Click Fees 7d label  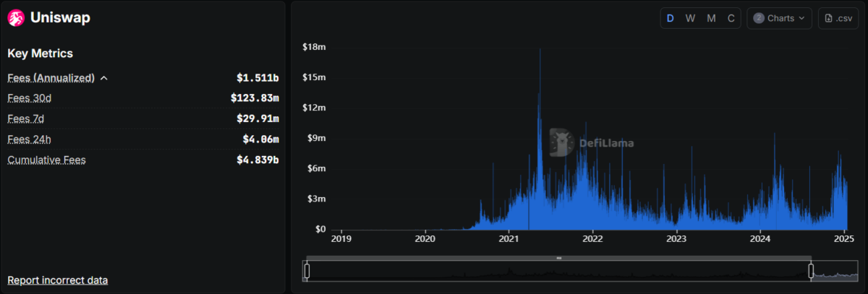click(27, 118)
